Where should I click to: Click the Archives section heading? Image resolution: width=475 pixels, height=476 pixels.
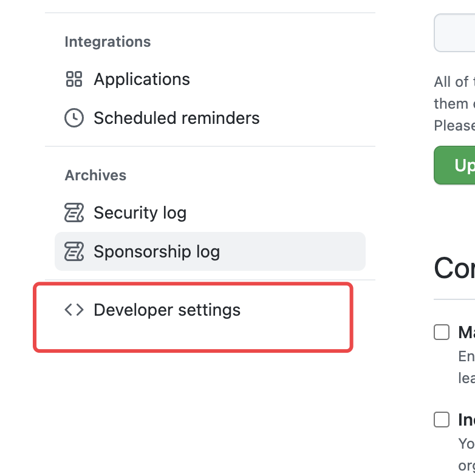tap(95, 175)
